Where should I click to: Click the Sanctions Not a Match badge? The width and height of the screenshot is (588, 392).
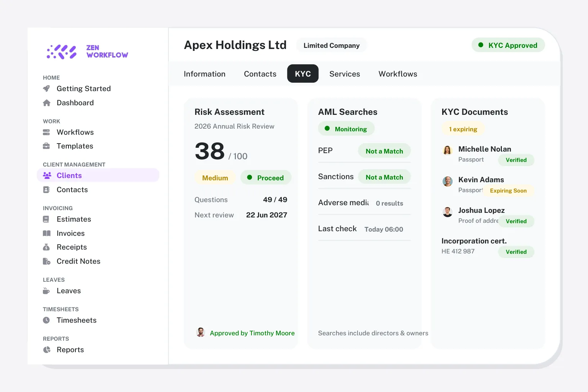click(x=384, y=177)
